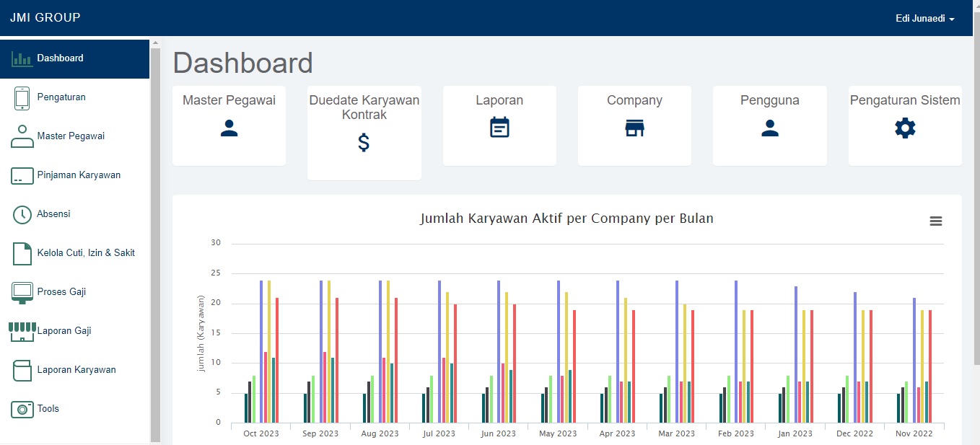Open the Pengguna card
Image resolution: width=980 pixels, height=445 pixels.
tap(769, 128)
